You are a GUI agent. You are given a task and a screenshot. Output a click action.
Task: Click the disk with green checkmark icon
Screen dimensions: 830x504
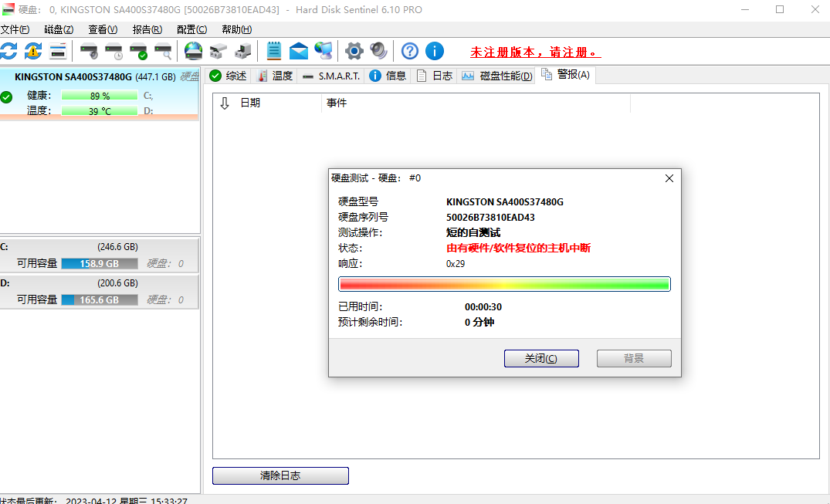(139, 52)
